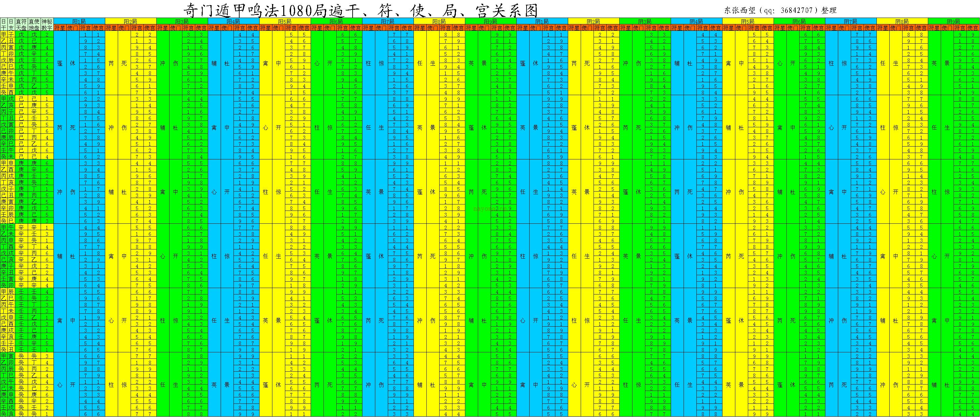Viewport: 980px width, 417px height.
Task: Select the 符星 sub-header under 阴9局
Action: click(x=934, y=28)
